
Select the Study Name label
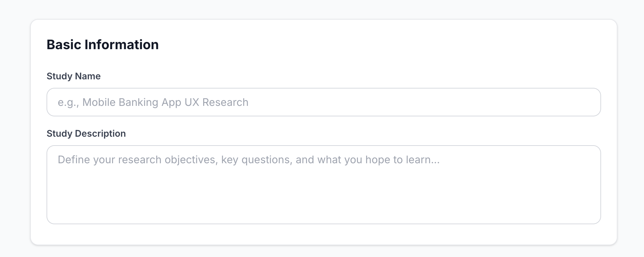[74, 76]
